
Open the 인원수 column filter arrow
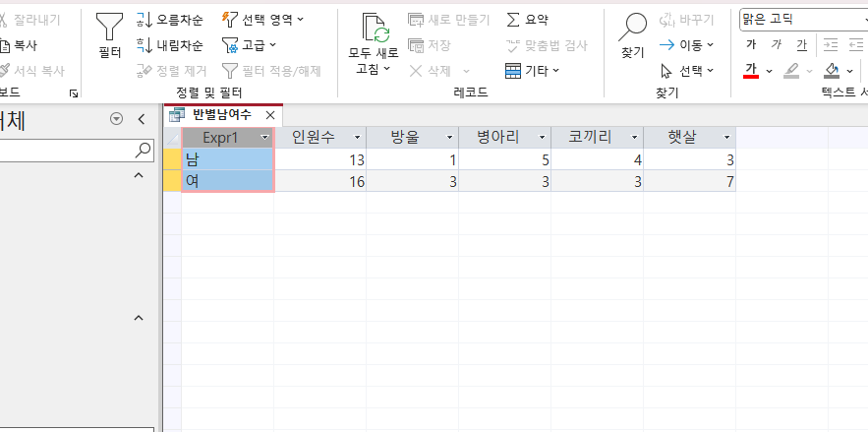(x=358, y=138)
